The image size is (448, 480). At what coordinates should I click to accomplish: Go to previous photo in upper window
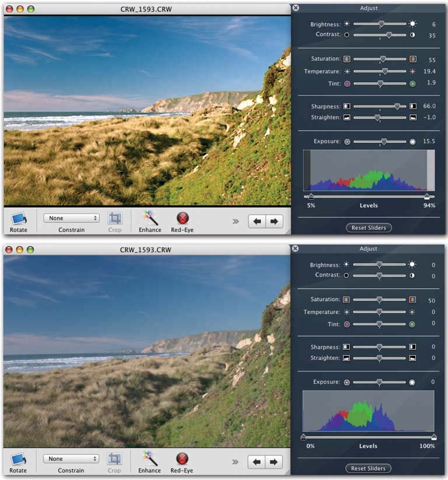(x=257, y=221)
